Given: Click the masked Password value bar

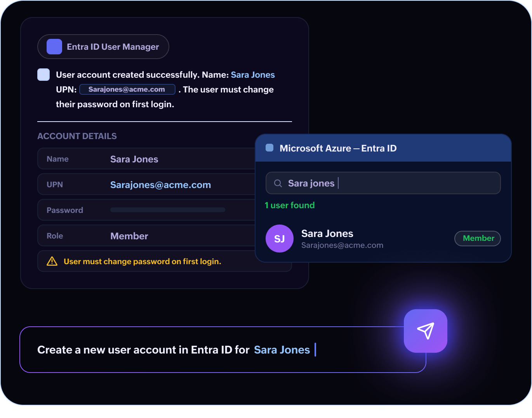Looking at the screenshot, I should point(168,210).
